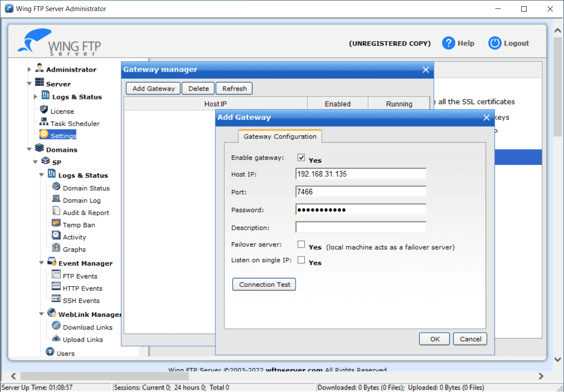Collapse the WebLink Manager node

[x=42, y=314]
